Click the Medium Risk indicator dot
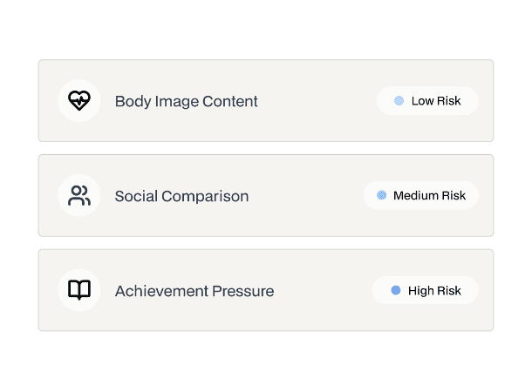The height and width of the screenshot is (392, 532). pyautogui.click(x=382, y=195)
